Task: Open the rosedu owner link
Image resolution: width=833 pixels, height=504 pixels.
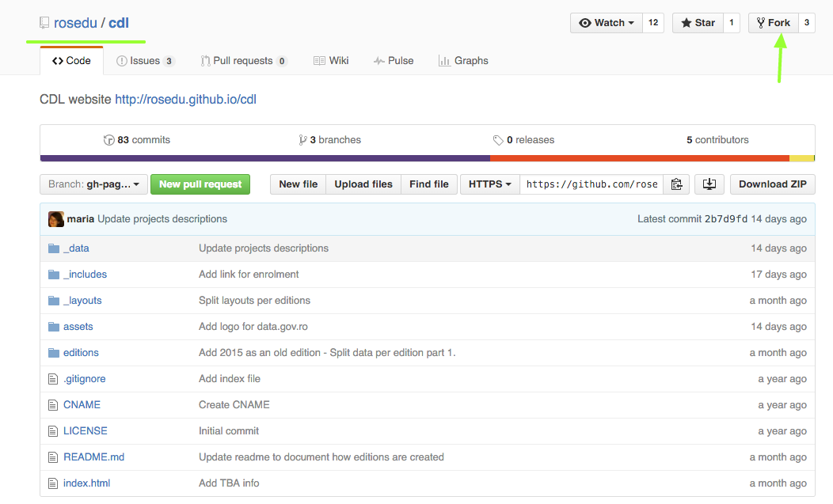Action: click(75, 23)
